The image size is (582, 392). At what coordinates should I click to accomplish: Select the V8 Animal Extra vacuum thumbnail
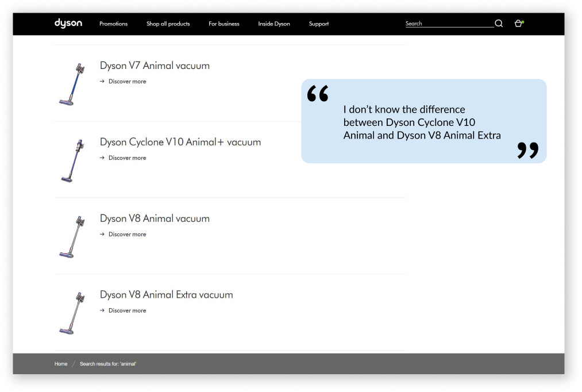click(72, 313)
